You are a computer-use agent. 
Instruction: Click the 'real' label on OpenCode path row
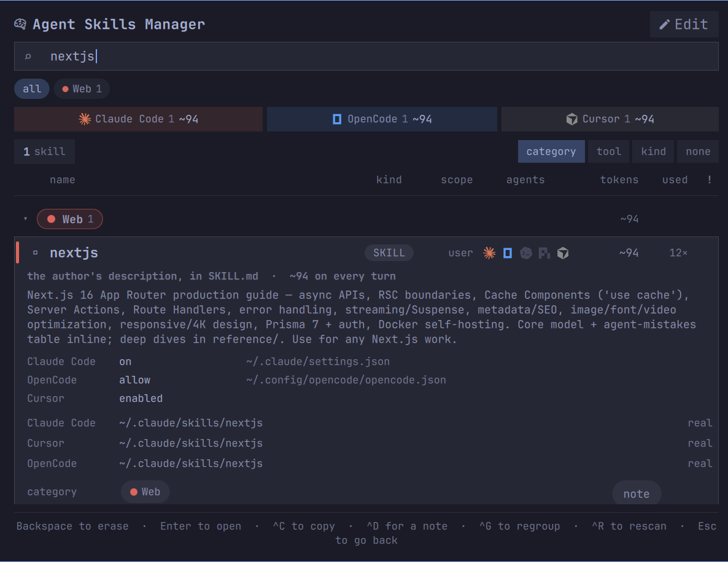click(700, 464)
